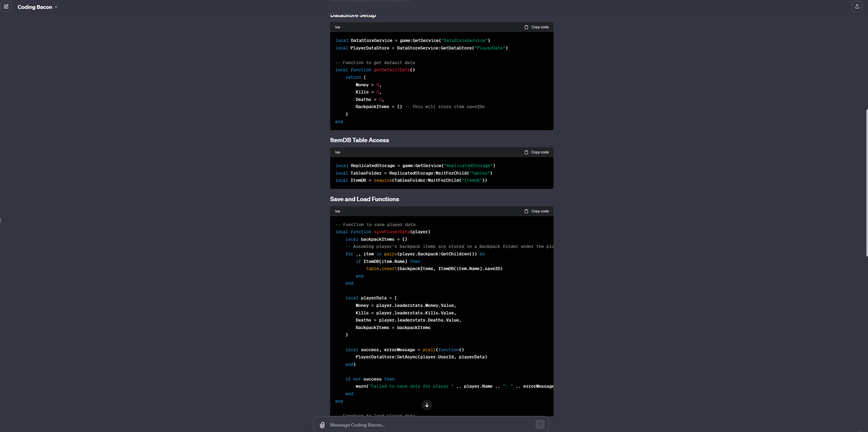The height and width of the screenshot is (432, 868).
Task: Select the lua label on ItemDB block
Action: 337,152
